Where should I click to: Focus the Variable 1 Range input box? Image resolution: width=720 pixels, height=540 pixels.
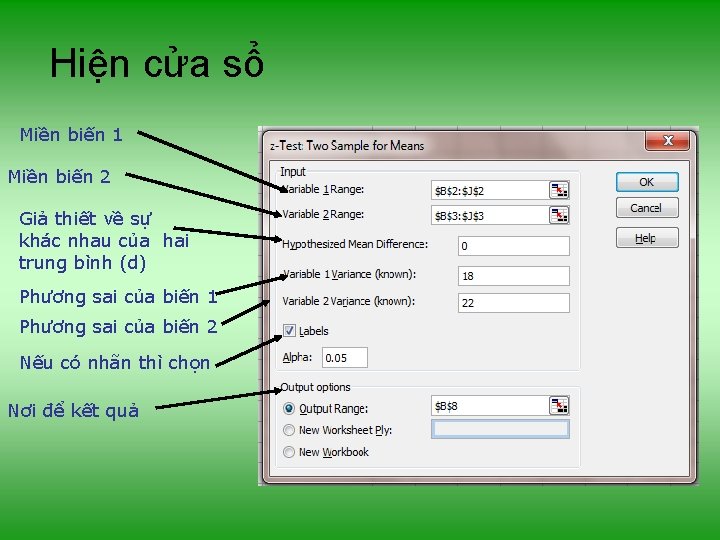click(490, 191)
